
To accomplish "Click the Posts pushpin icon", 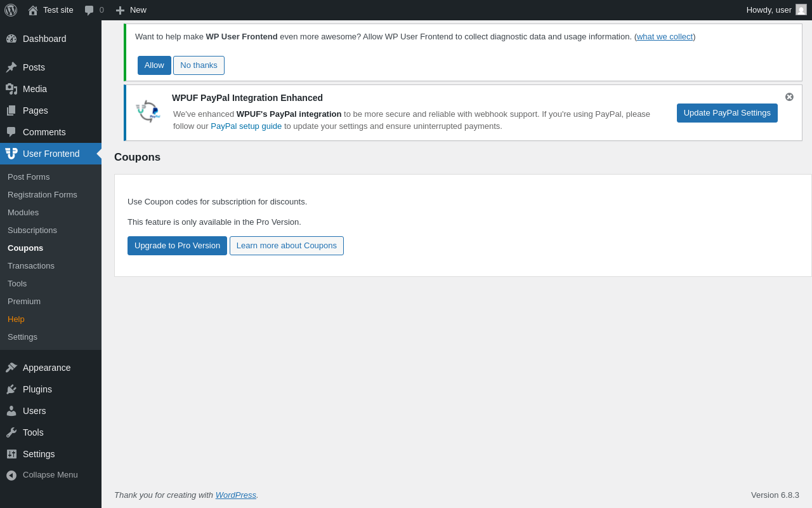I will (11, 67).
